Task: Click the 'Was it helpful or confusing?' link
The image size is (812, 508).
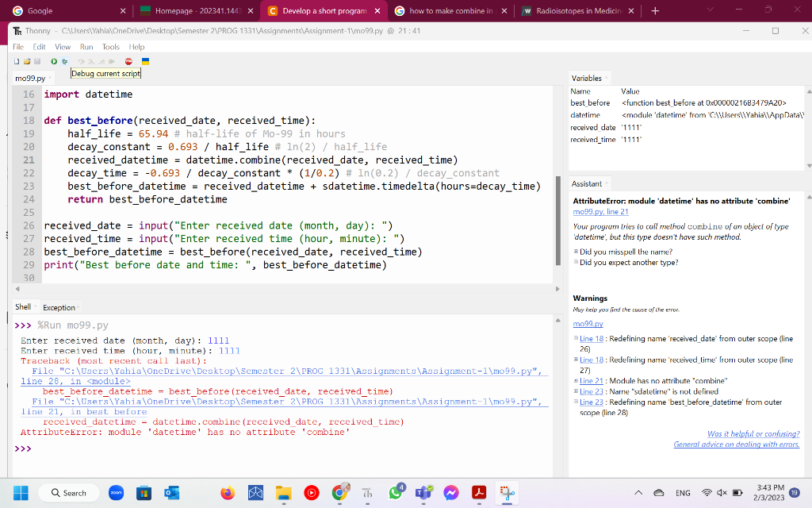Action: [x=753, y=433]
